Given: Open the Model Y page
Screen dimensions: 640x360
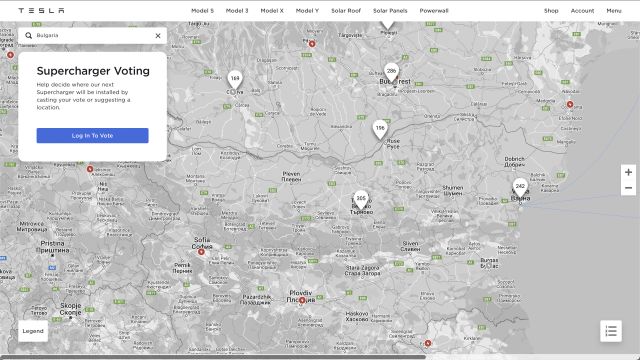Looking at the screenshot, I should (x=307, y=11).
